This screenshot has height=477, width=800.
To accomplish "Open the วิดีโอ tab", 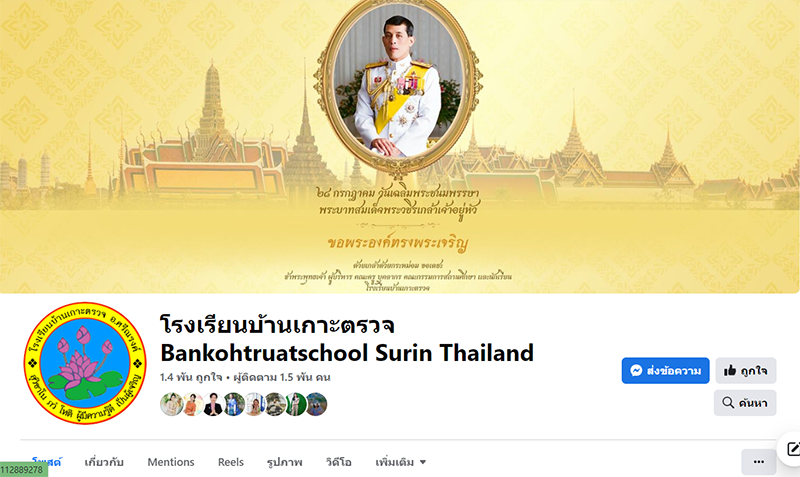I will pos(339,462).
